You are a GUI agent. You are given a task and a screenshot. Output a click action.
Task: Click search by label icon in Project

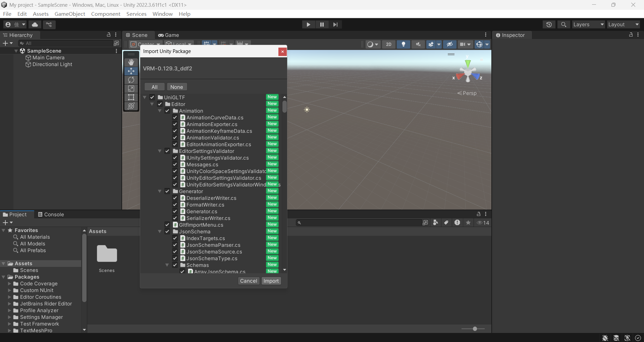pos(446,223)
